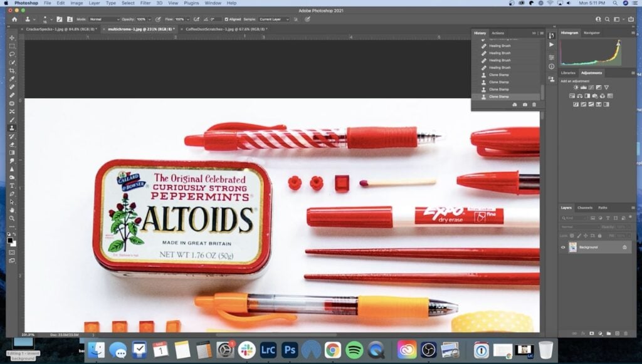Delete the current history state

coord(534,105)
